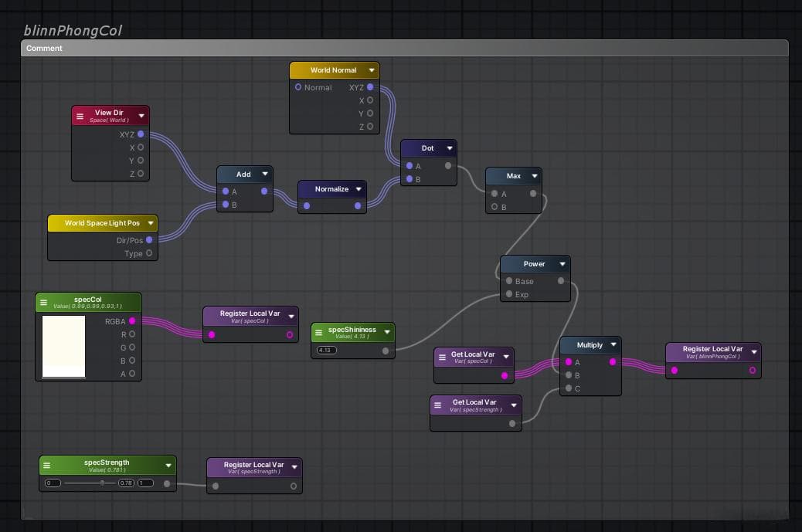Click the specCol RGBA output port
This screenshot has height=532, width=802.
pos(132,321)
